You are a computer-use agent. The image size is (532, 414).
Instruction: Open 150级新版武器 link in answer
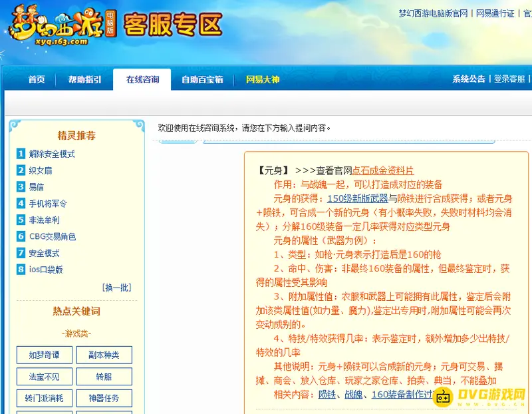[x=358, y=198]
